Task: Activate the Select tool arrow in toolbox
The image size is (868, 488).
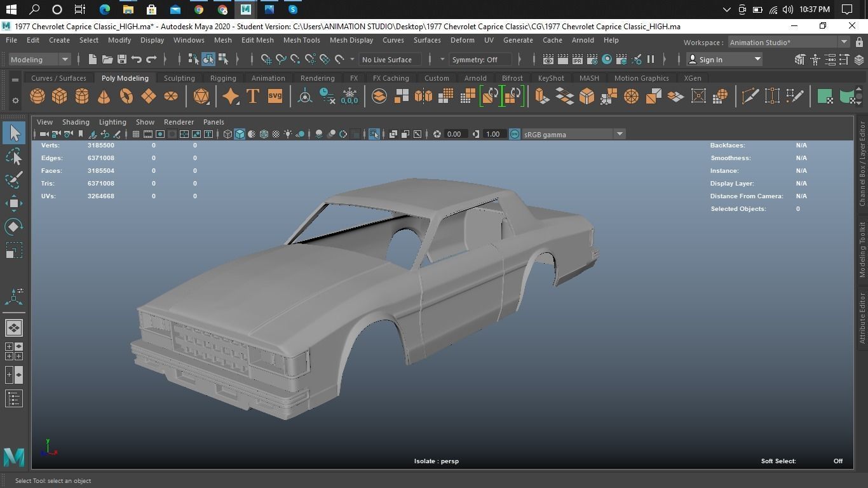Action: point(14,133)
